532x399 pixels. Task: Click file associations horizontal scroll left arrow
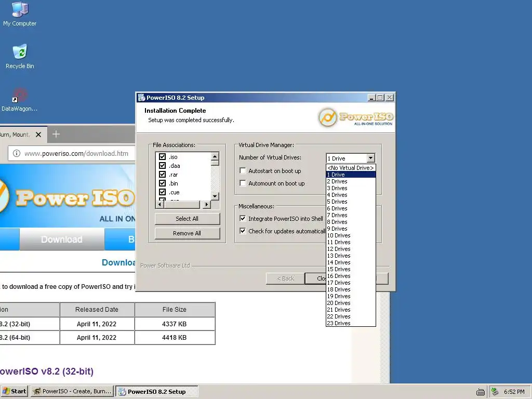click(159, 204)
